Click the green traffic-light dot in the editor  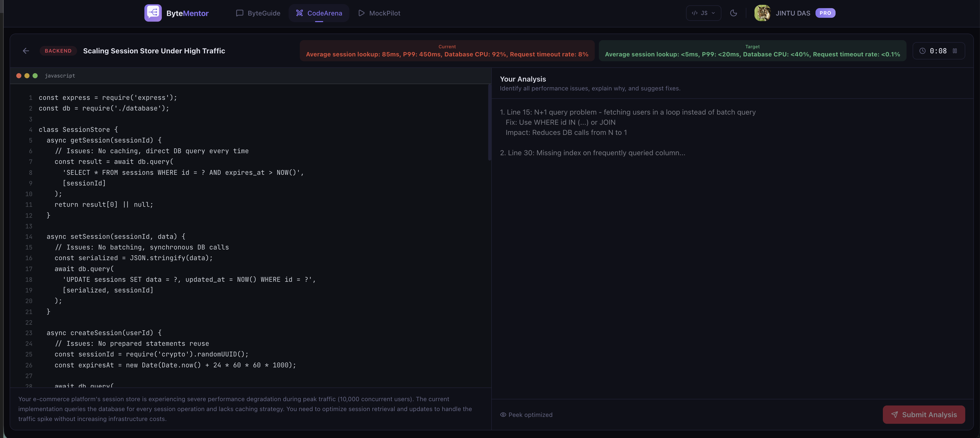[35, 75]
